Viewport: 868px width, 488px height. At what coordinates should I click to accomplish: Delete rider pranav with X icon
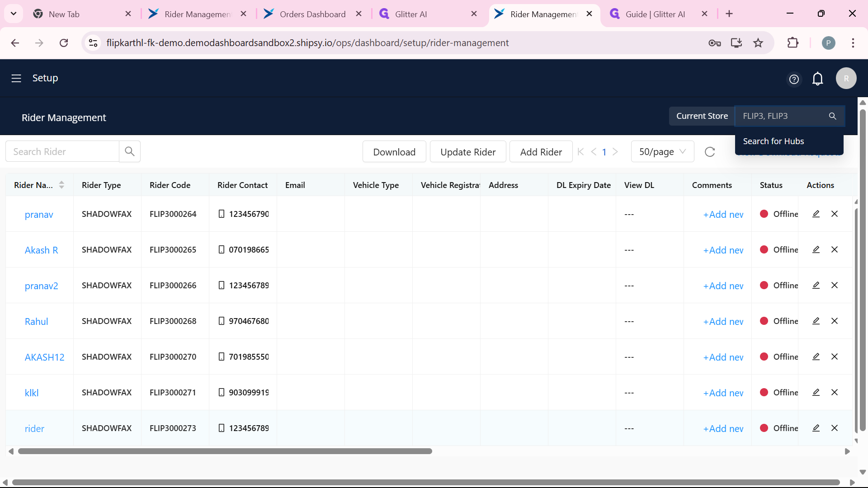tap(835, 214)
